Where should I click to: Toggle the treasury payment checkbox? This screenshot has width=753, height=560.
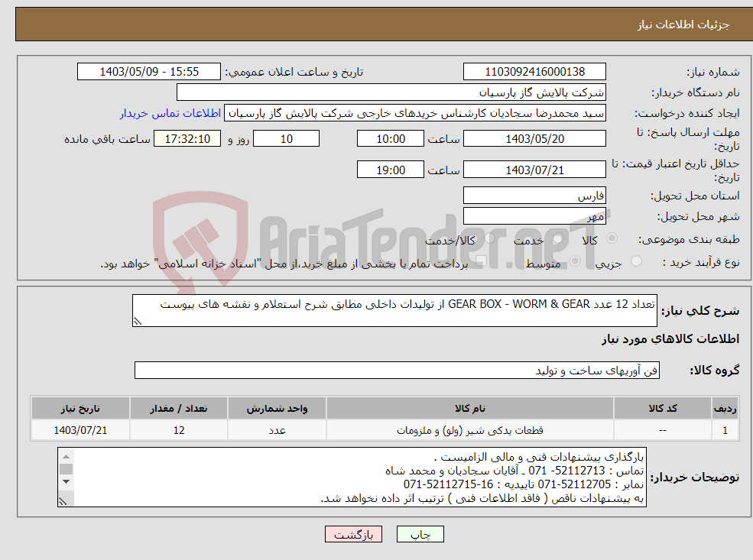tap(481, 261)
